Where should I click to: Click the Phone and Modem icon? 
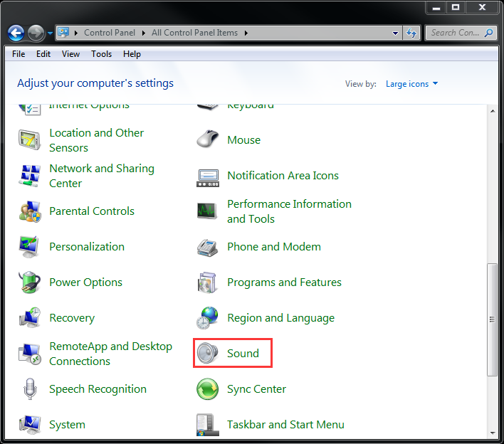click(x=207, y=248)
